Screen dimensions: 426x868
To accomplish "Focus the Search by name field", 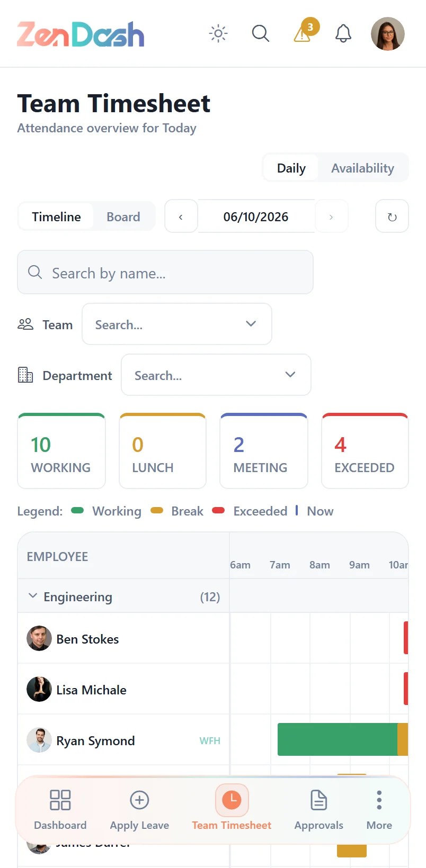I will (165, 273).
